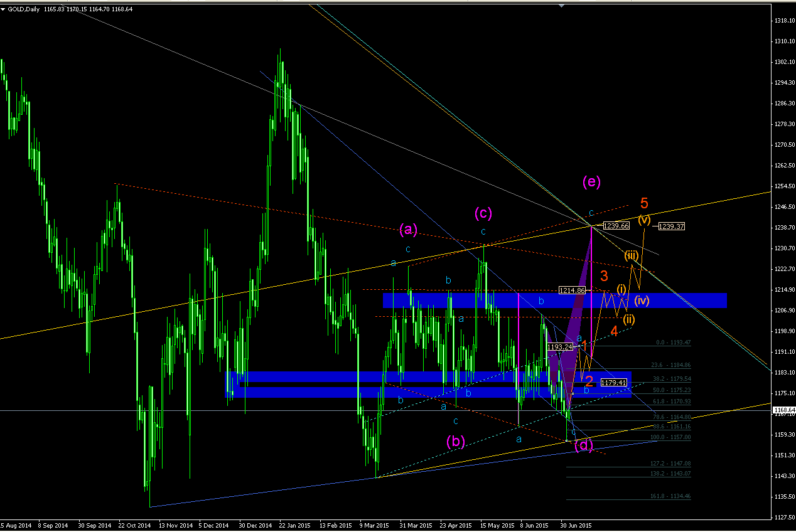Select the magenta (c) wave label
The image size is (796, 532).
click(x=483, y=213)
